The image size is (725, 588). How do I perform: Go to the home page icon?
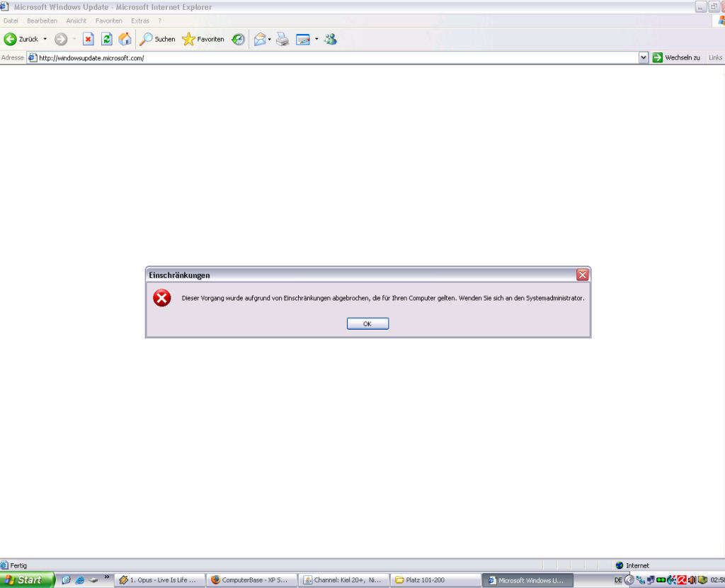(x=125, y=40)
